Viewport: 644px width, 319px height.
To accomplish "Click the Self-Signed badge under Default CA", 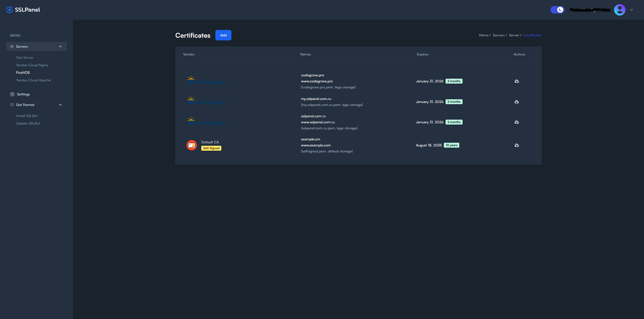I will [211, 148].
